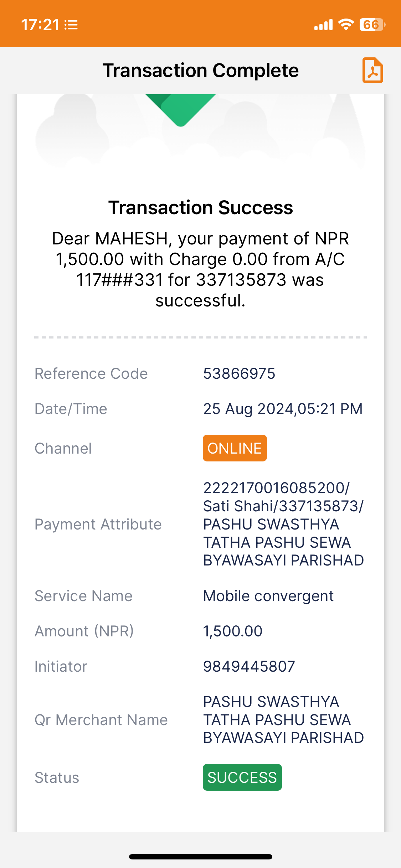
Task: Tap the home indicator bar at bottom
Action: click(201, 857)
